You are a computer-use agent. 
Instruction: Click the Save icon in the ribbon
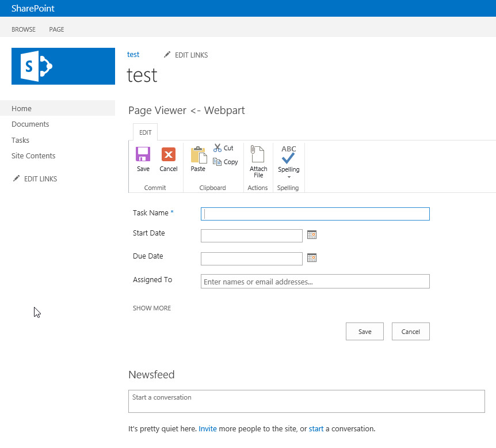pyautogui.click(x=143, y=154)
